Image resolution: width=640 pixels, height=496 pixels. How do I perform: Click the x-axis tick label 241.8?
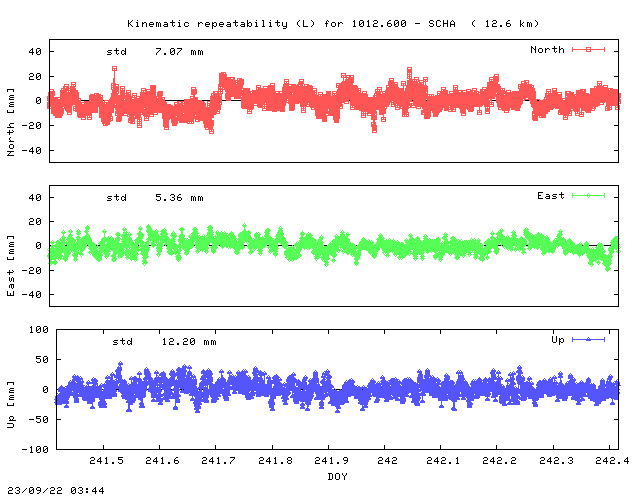(275, 460)
